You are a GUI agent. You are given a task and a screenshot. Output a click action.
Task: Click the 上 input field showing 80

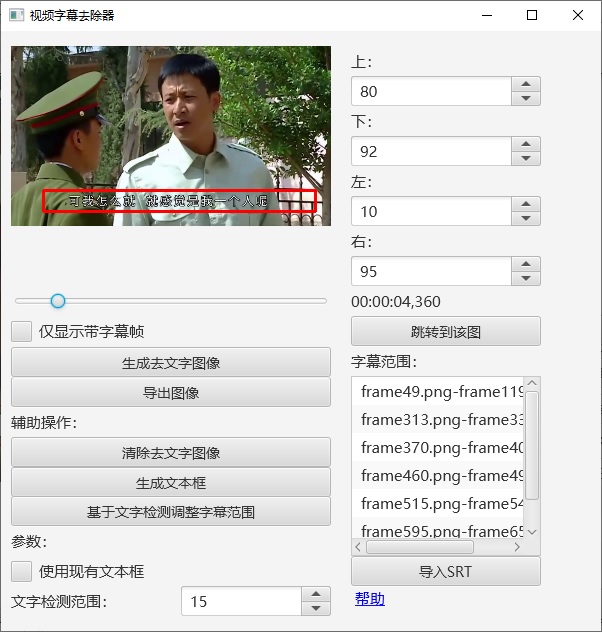coord(431,91)
